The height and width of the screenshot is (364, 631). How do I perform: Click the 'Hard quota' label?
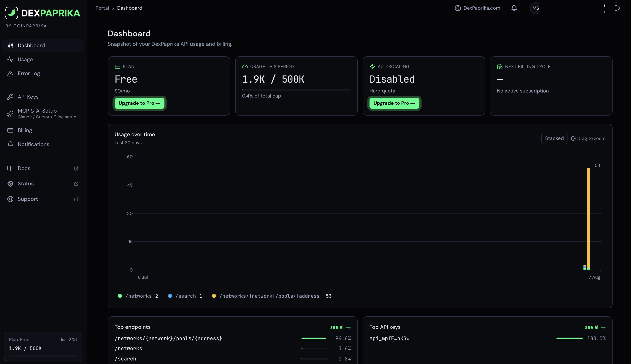(382, 91)
